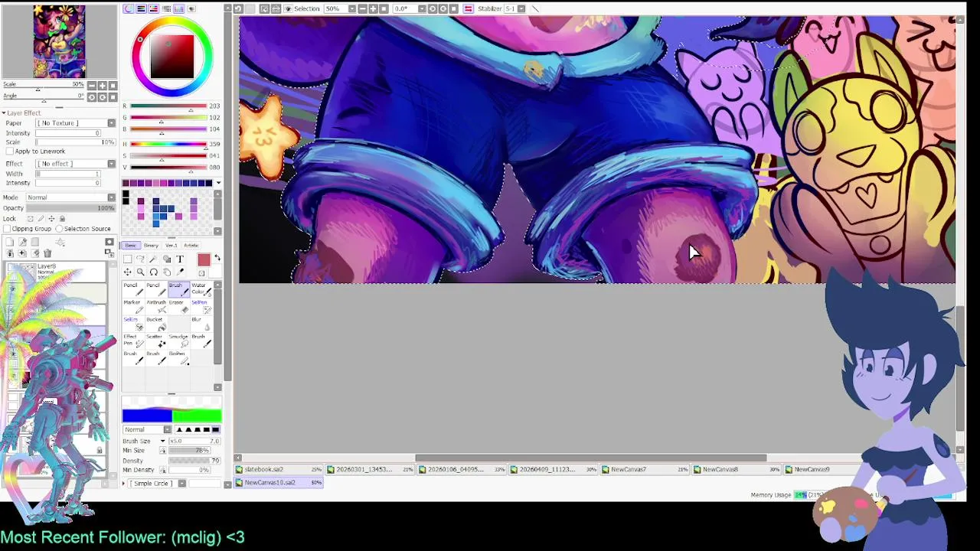Switch to the Binary tool tab
The height and width of the screenshot is (551, 980).
(x=151, y=246)
